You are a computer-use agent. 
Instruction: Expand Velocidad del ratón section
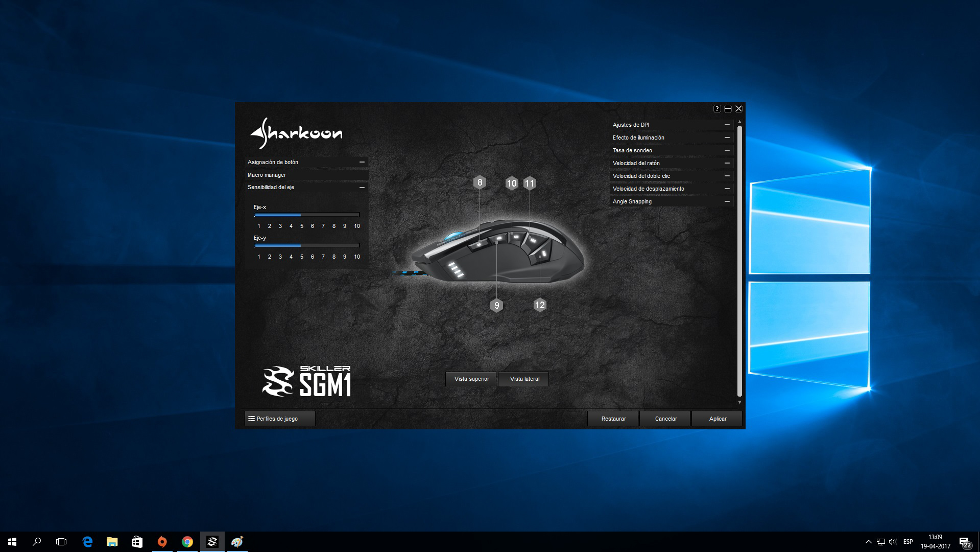tap(672, 163)
